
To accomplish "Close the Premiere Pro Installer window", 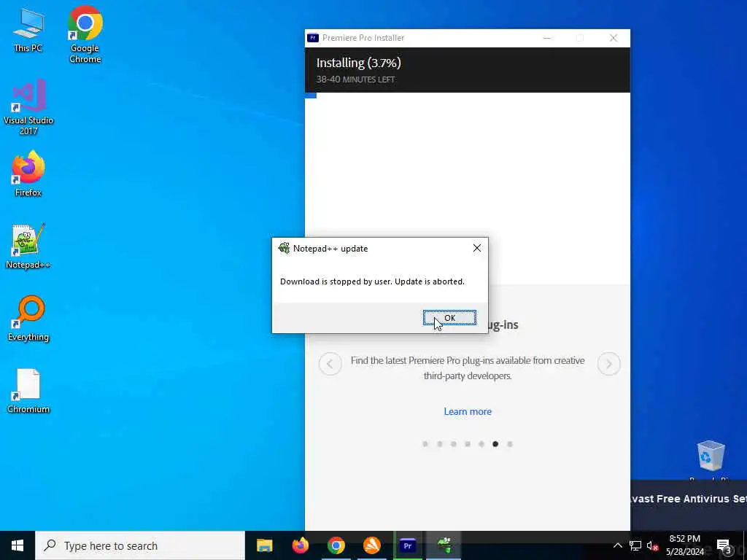I will coord(614,38).
